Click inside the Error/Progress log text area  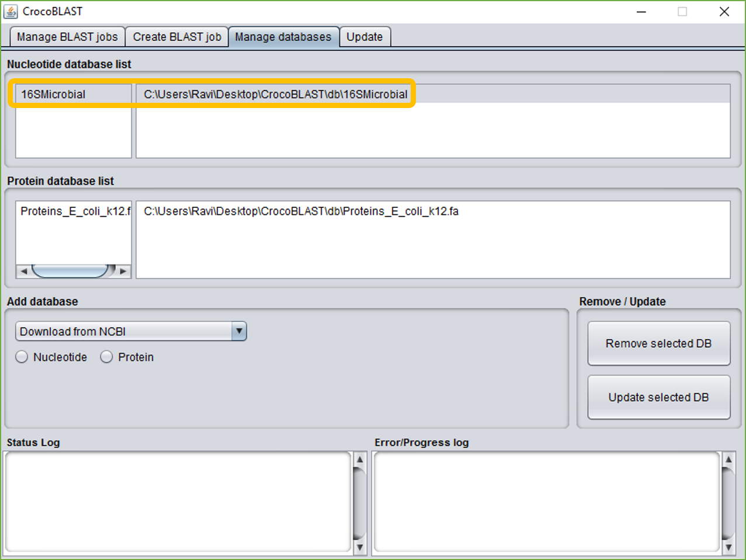[x=547, y=502]
